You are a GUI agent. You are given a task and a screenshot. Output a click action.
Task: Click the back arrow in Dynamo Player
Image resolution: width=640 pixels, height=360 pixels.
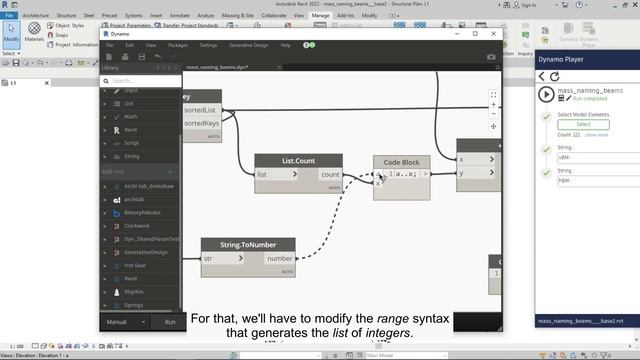[x=542, y=76]
